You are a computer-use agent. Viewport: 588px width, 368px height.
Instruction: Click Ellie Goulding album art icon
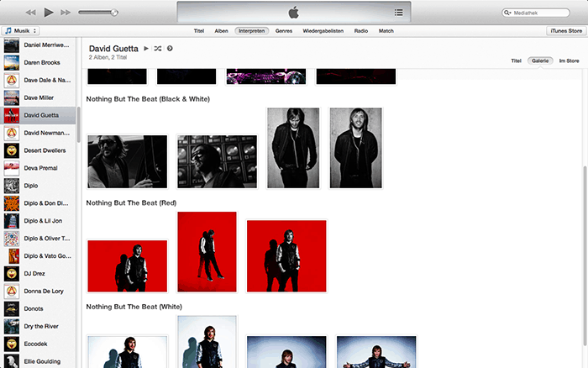click(12, 361)
